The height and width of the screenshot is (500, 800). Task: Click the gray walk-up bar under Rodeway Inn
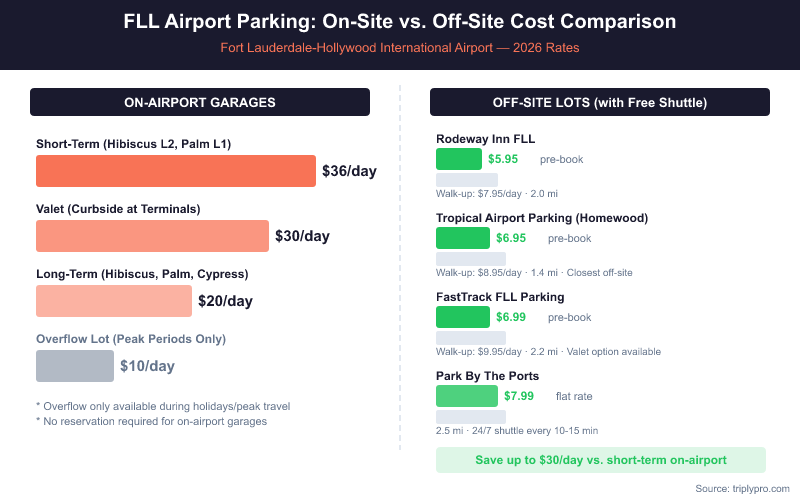coord(467,180)
